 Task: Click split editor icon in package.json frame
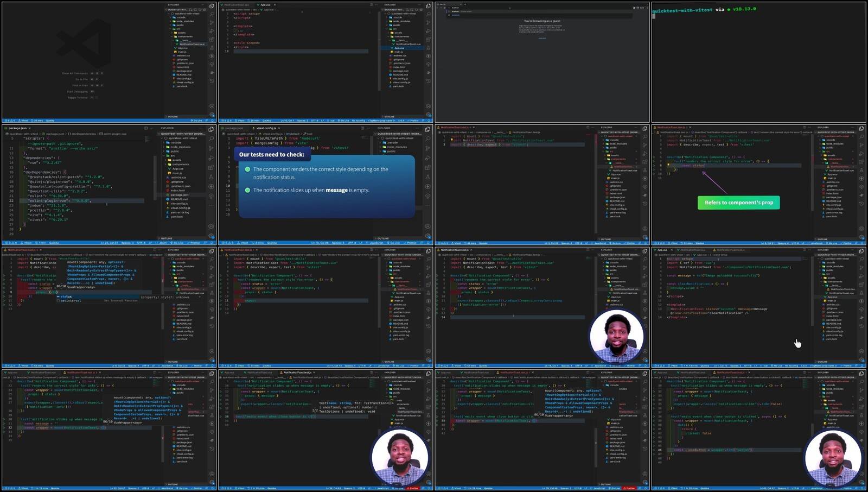click(x=145, y=128)
